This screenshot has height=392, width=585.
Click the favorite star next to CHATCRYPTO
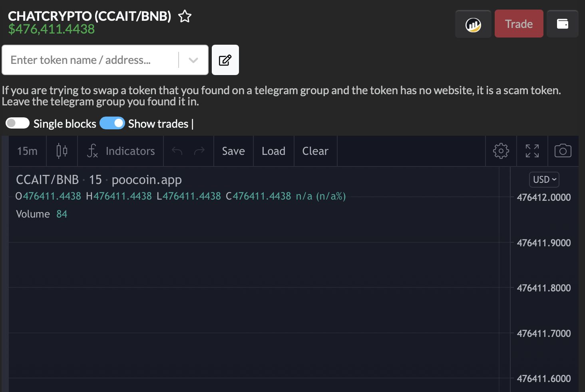pos(185,16)
